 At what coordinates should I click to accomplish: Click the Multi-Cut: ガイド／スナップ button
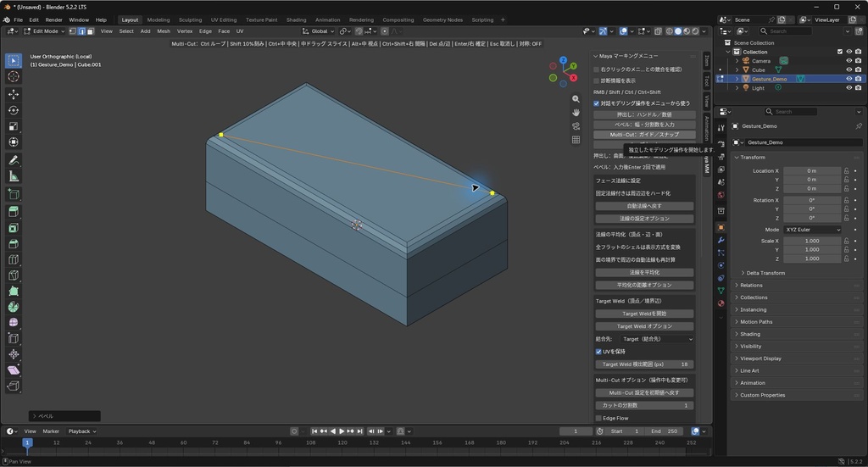(x=644, y=135)
